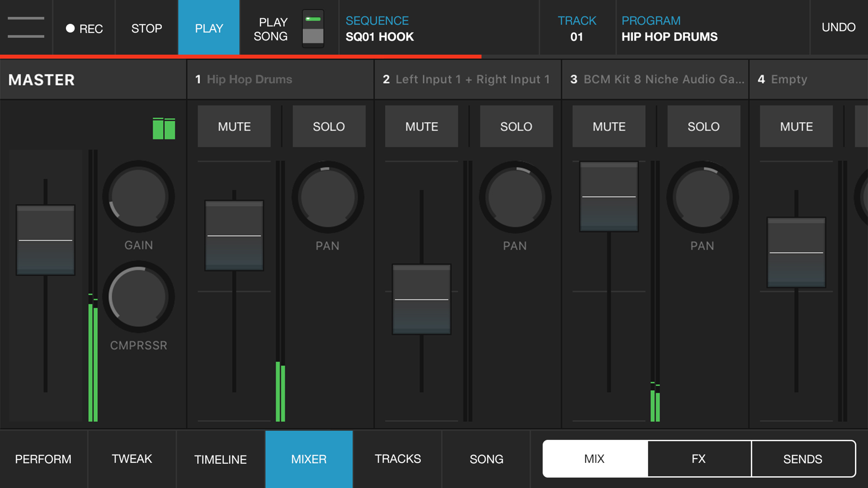
Task: Open the Track 01 selector
Action: [x=577, y=28]
